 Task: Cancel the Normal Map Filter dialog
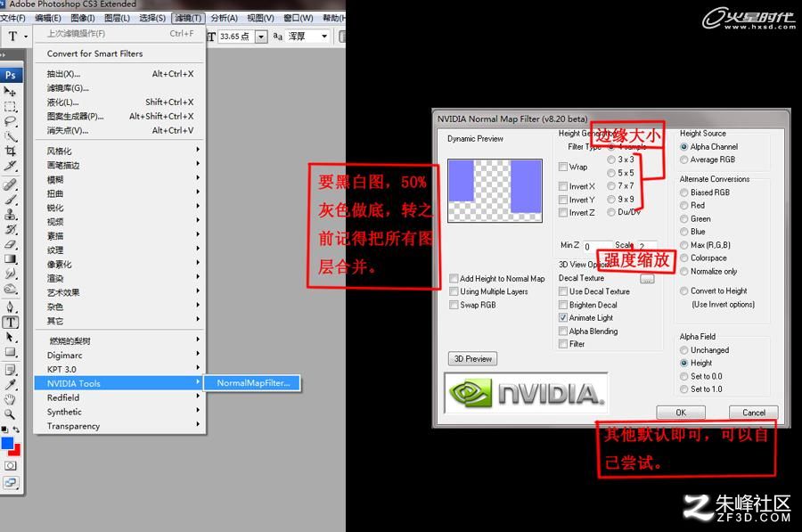pos(753,413)
